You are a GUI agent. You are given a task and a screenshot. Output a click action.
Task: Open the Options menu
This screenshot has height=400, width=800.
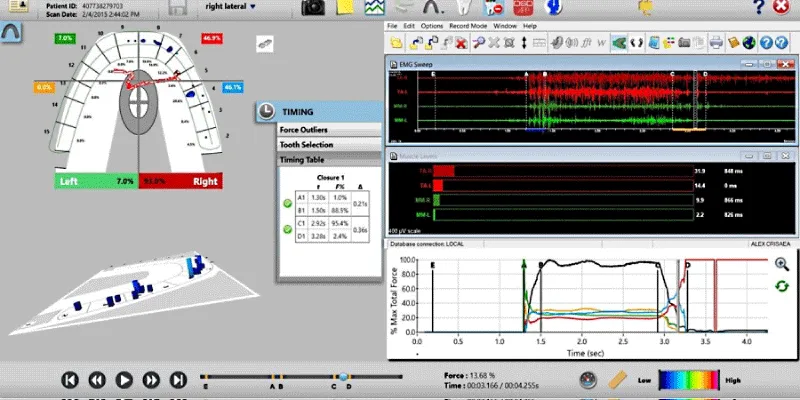432,26
